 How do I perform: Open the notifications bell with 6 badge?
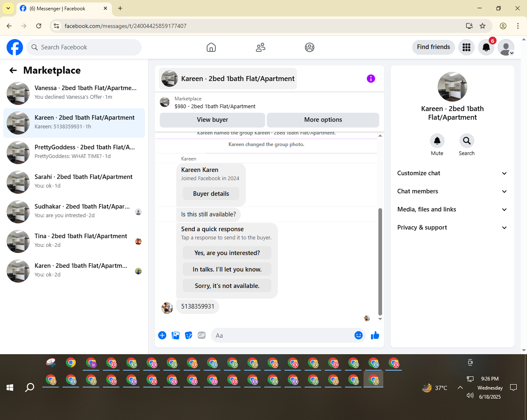coord(486,47)
